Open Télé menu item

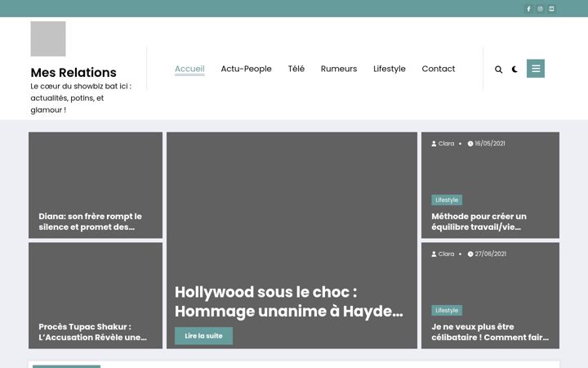coord(296,69)
